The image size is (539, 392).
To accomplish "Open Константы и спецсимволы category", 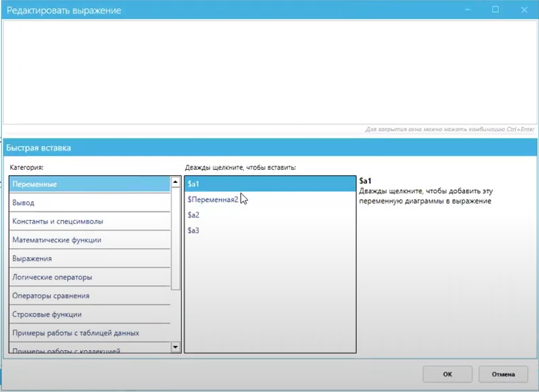I will click(89, 221).
